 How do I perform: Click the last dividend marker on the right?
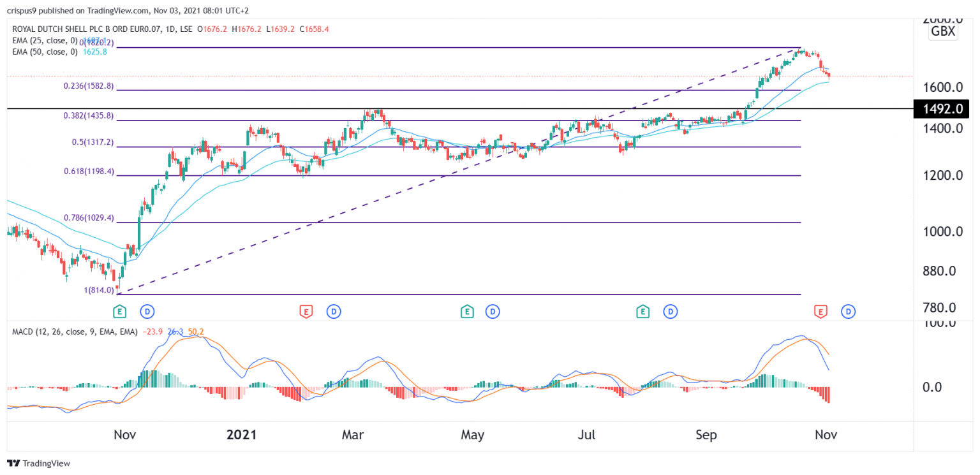coord(848,312)
